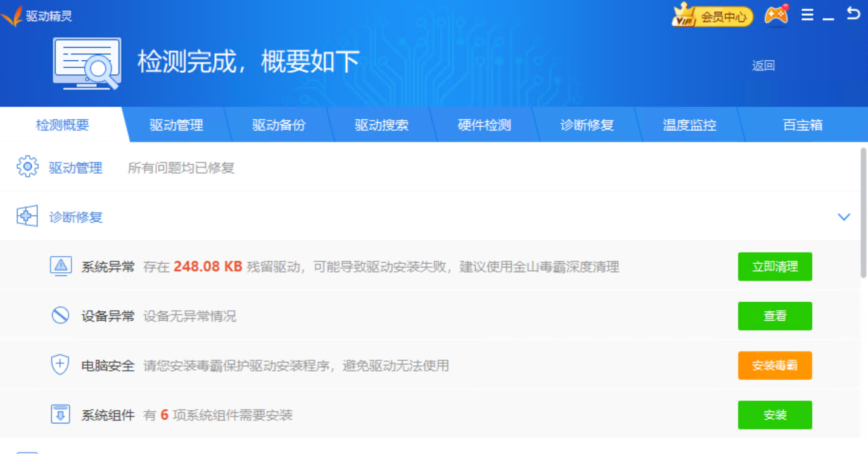The height and width of the screenshot is (454, 868).
Task: Open the game center controller icon
Action: pyautogui.click(x=775, y=15)
